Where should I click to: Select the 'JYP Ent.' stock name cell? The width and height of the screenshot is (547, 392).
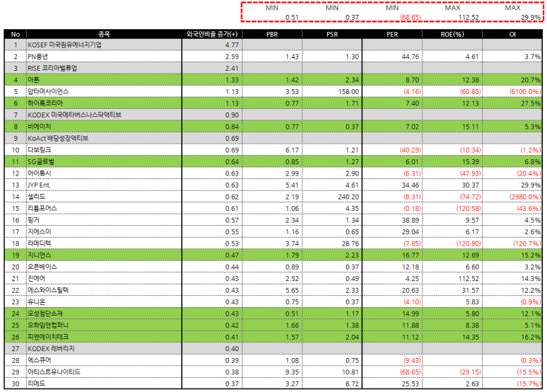(104, 185)
